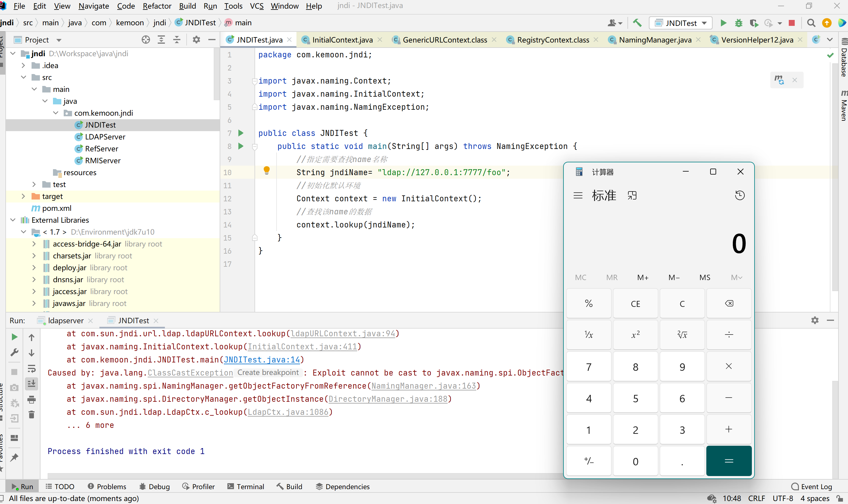The height and width of the screenshot is (504, 848).
Task: Toggle soft-wrap in the Run console
Action: pos(32,368)
